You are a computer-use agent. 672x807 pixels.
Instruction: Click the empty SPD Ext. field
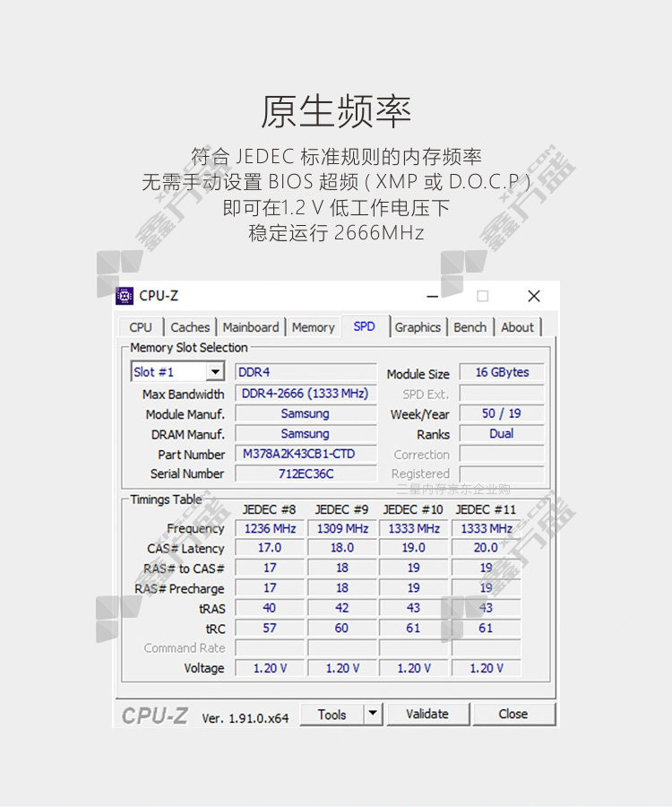502,394
